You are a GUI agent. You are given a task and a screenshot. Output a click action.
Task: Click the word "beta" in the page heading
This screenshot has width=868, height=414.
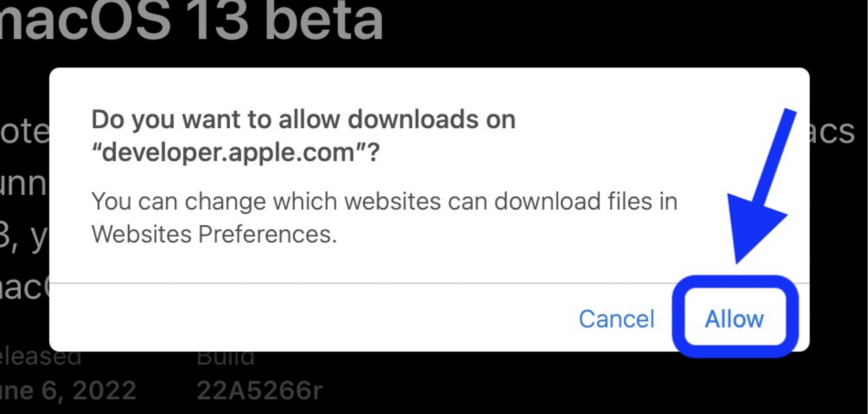click(x=325, y=21)
